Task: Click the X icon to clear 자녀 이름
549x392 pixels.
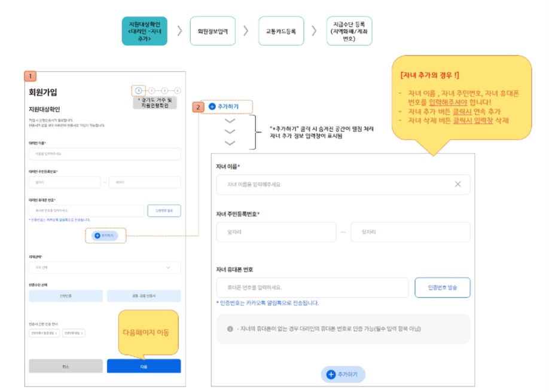Action: (x=457, y=184)
